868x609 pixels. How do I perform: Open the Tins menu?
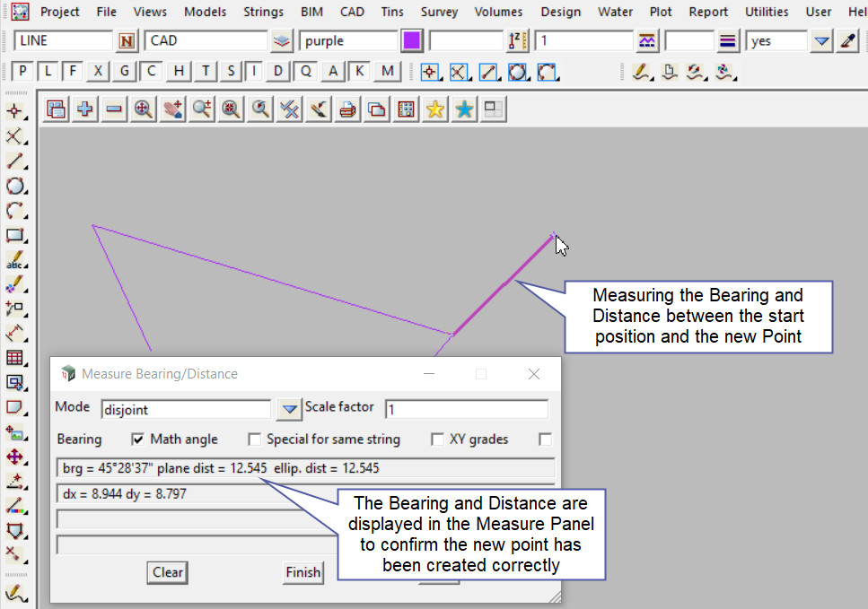(x=392, y=12)
